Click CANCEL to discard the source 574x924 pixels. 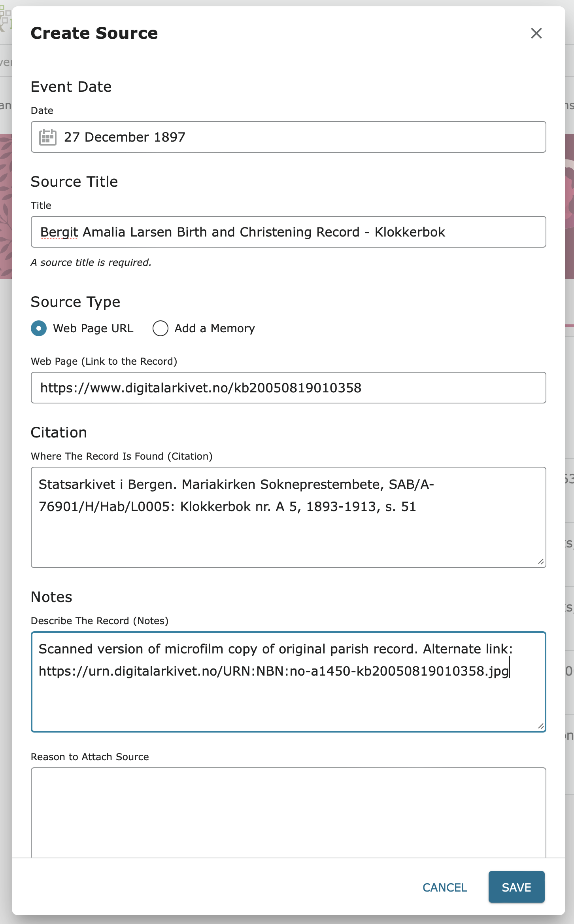pos(444,887)
